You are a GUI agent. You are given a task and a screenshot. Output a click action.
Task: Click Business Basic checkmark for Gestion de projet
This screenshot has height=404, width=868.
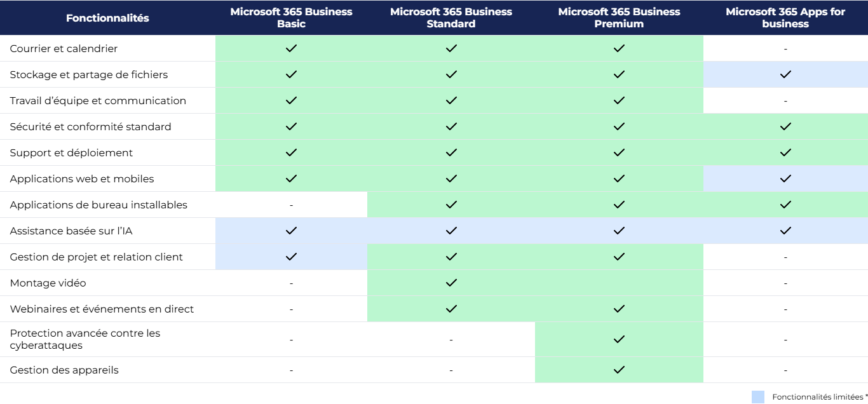click(291, 257)
